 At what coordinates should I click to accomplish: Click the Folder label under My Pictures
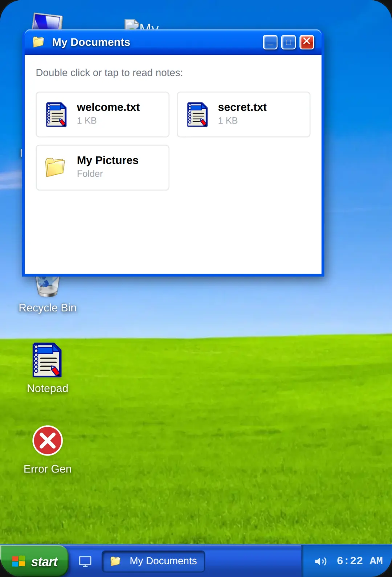tap(90, 174)
